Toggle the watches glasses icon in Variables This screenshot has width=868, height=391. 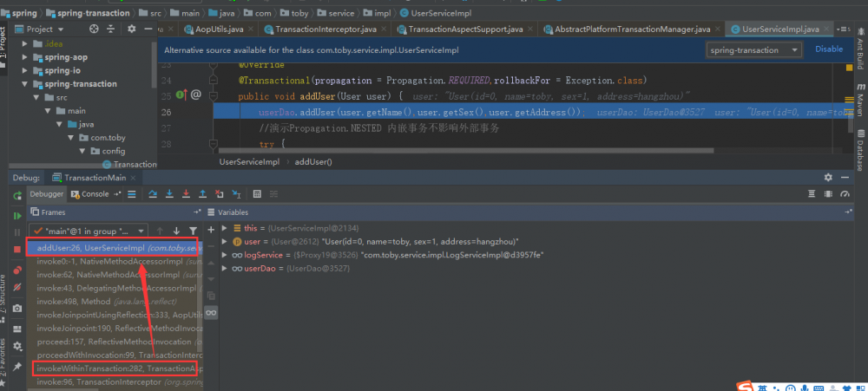click(211, 312)
